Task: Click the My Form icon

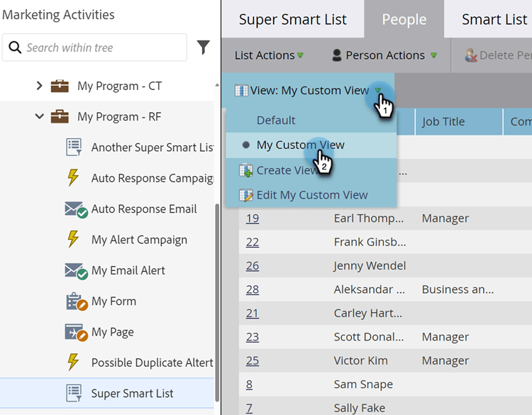Action: (x=75, y=301)
